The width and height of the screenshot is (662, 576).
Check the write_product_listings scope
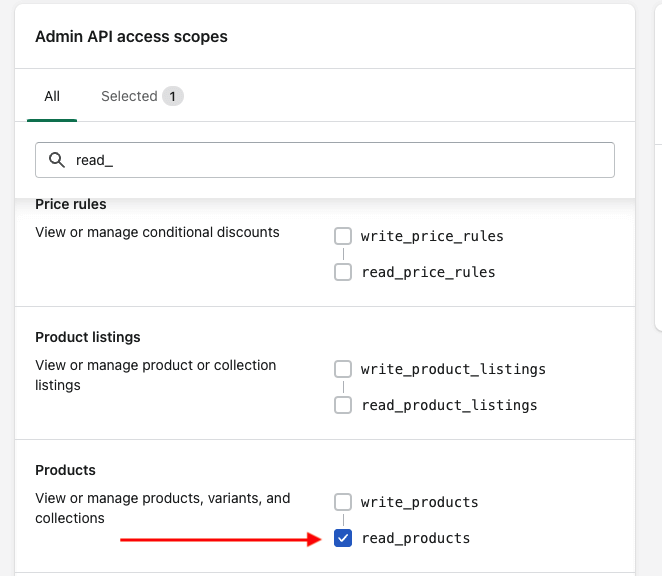[343, 369]
